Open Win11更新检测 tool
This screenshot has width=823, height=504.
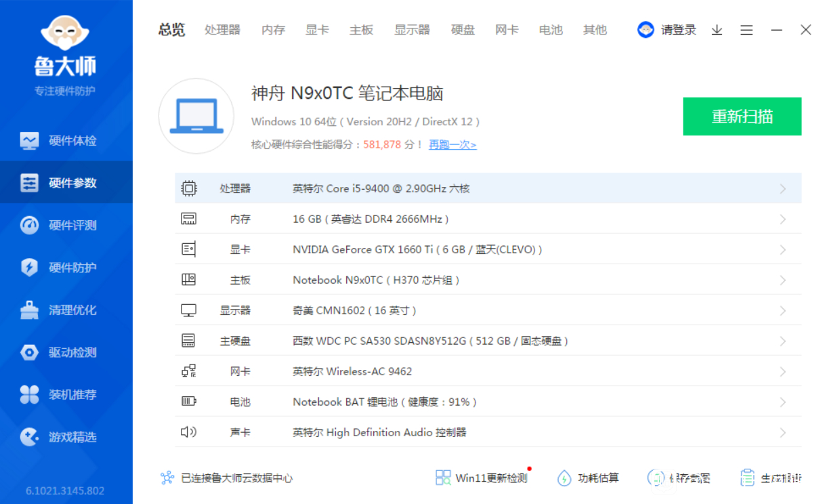pos(482,478)
